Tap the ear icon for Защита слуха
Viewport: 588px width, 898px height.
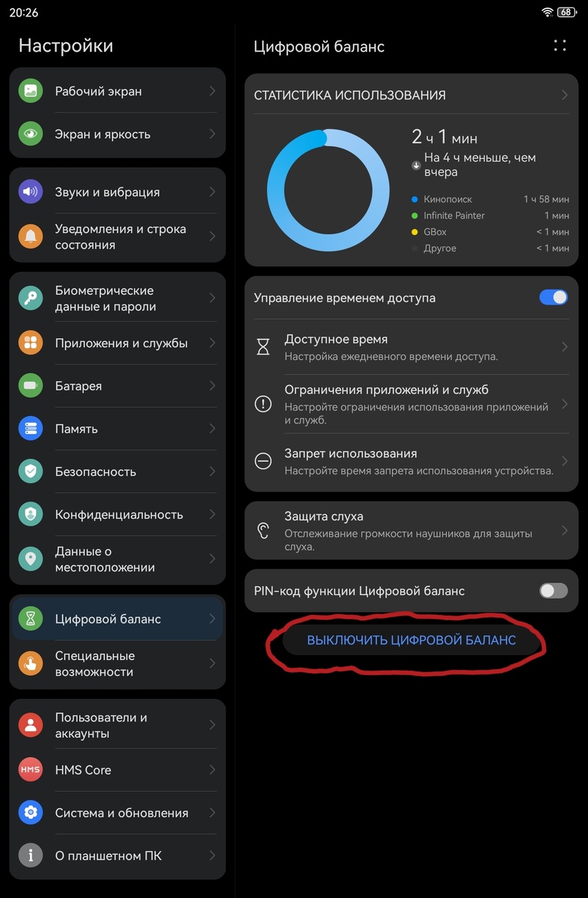coord(263,531)
